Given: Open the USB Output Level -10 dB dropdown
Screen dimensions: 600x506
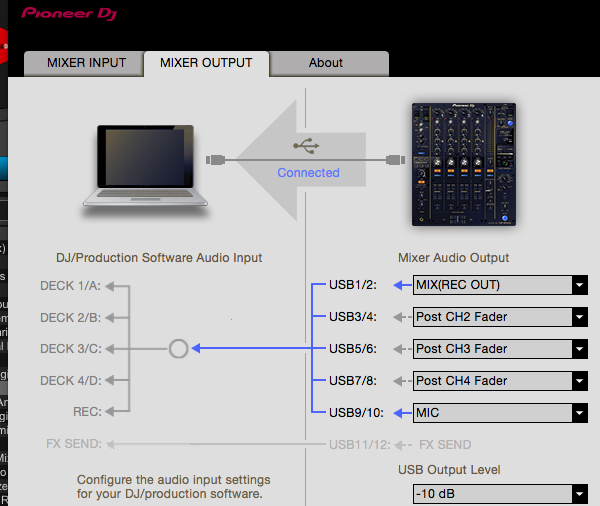Looking at the screenshot, I should [500, 494].
